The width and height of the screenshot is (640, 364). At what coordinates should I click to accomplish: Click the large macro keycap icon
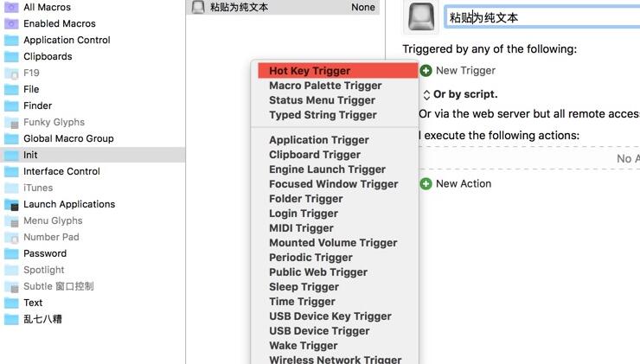[421, 16]
